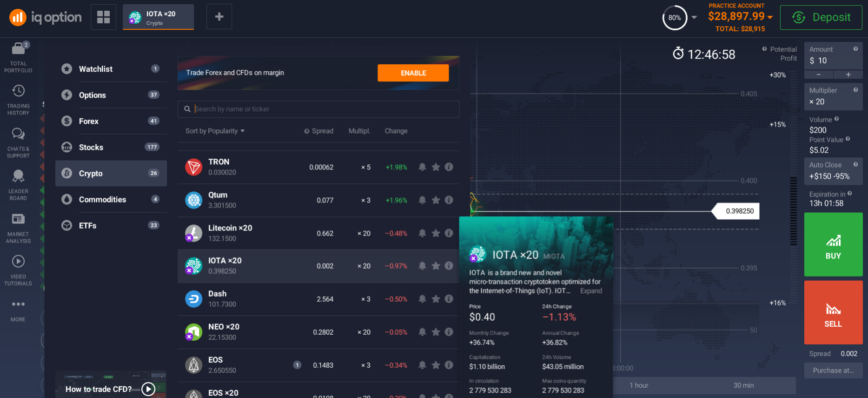Open the More menu in sidebar
This screenshot has width=868, height=398.
point(18,310)
